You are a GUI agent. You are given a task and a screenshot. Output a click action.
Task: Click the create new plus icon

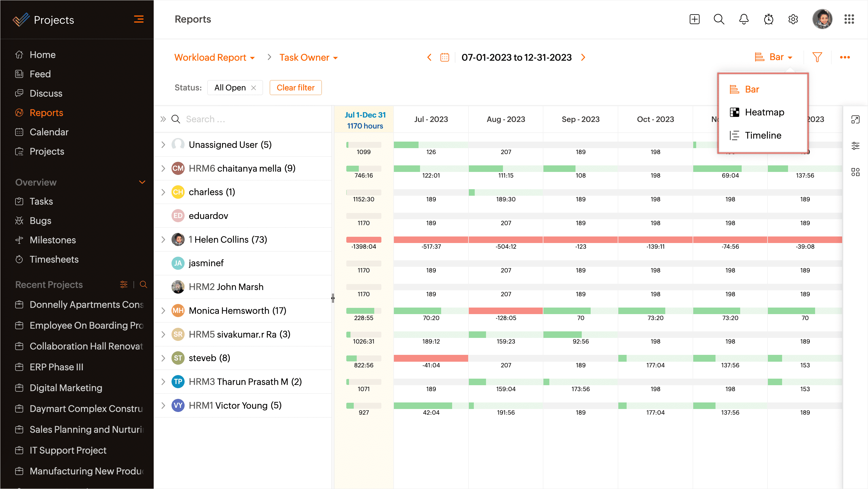tap(694, 19)
